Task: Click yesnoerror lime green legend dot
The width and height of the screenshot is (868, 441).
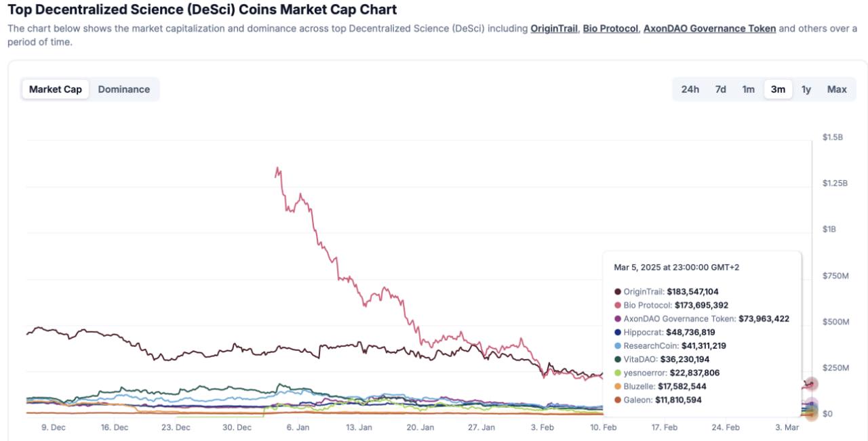Action: click(x=617, y=373)
